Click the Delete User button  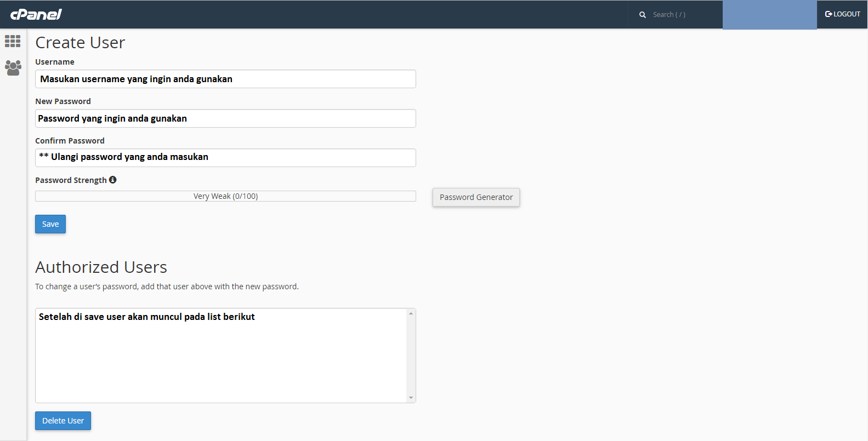(63, 421)
